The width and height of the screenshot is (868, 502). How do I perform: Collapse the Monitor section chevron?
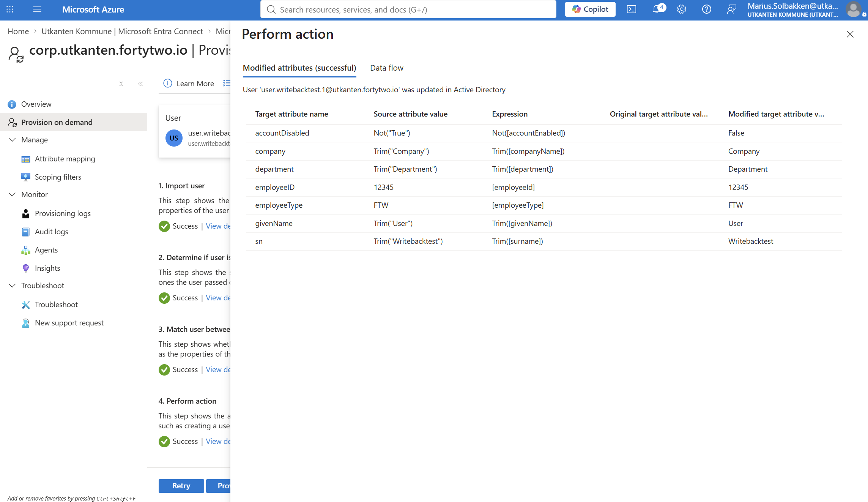click(x=12, y=194)
